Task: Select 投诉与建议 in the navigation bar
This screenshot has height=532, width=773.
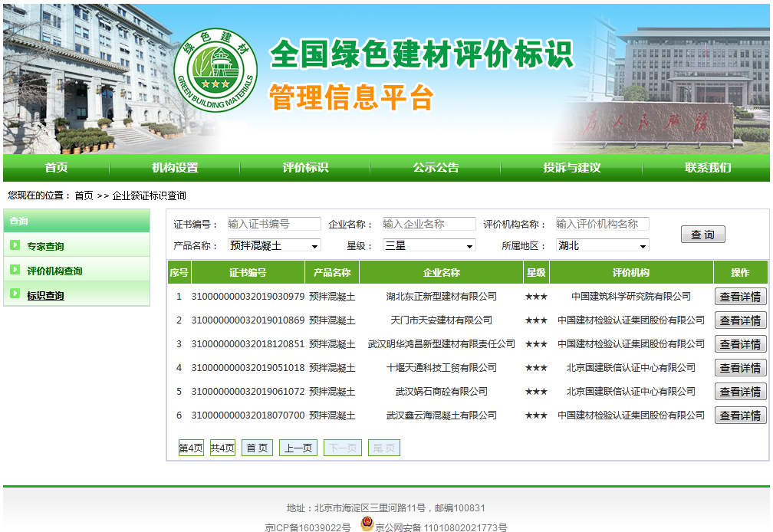Action: 572,168
